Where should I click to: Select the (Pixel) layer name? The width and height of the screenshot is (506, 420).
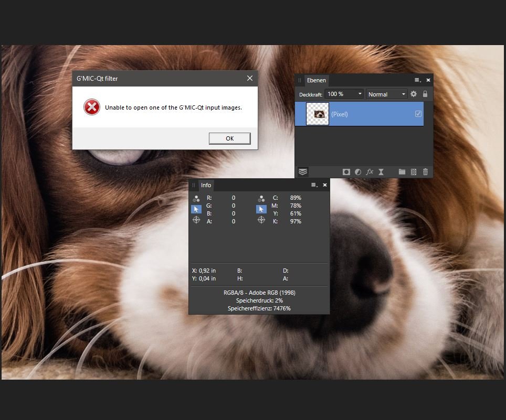coord(340,114)
